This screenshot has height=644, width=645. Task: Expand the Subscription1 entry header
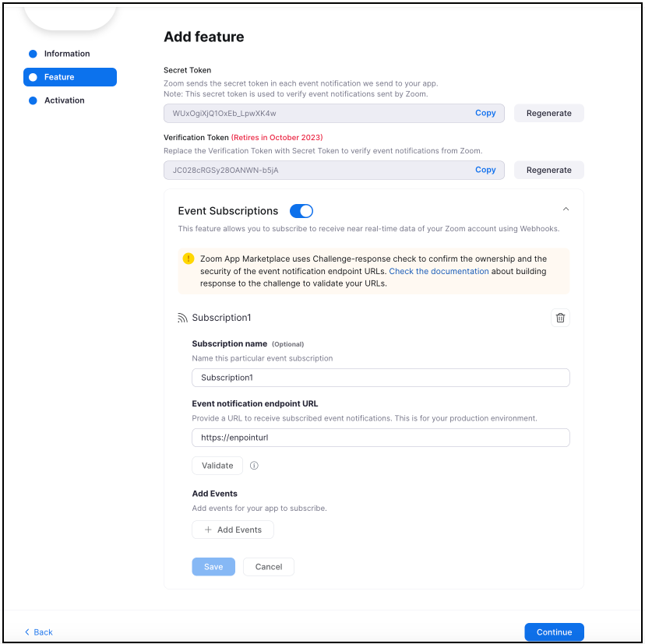tap(222, 318)
